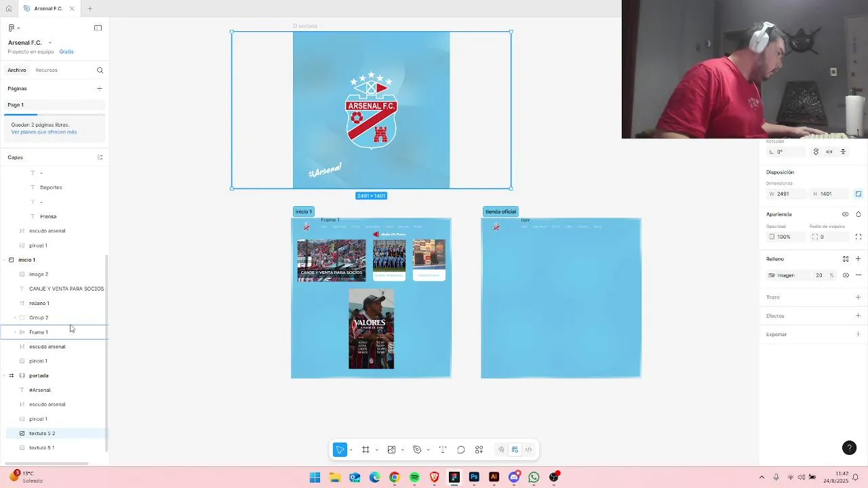The width and height of the screenshot is (868, 488).
Task: Open the Arsenal F.C. file name dropdown
Action: pyautogui.click(x=50, y=43)
